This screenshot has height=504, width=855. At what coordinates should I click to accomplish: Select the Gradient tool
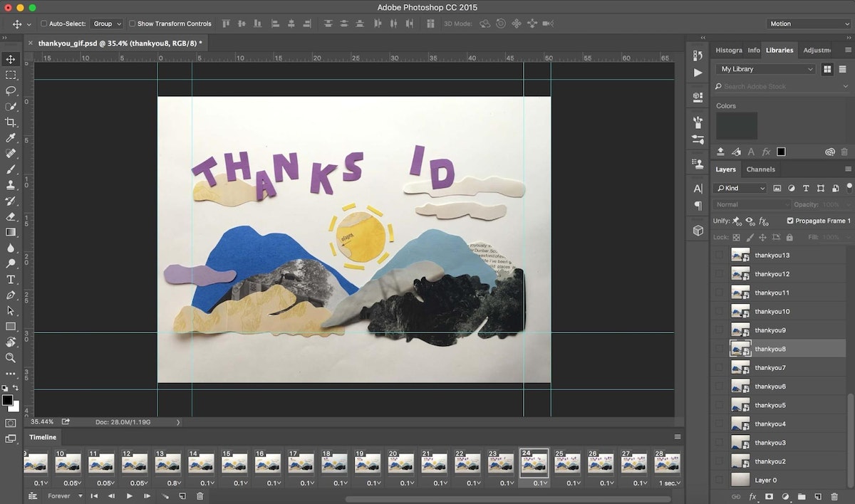click(10, 232)
